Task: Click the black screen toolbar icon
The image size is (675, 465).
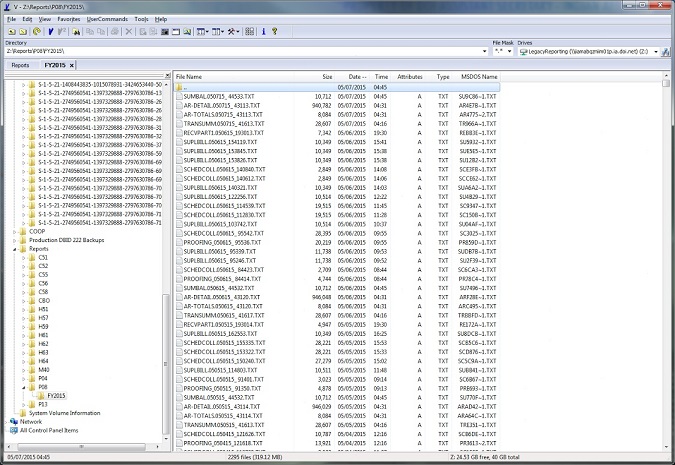Action: point(164,31)
